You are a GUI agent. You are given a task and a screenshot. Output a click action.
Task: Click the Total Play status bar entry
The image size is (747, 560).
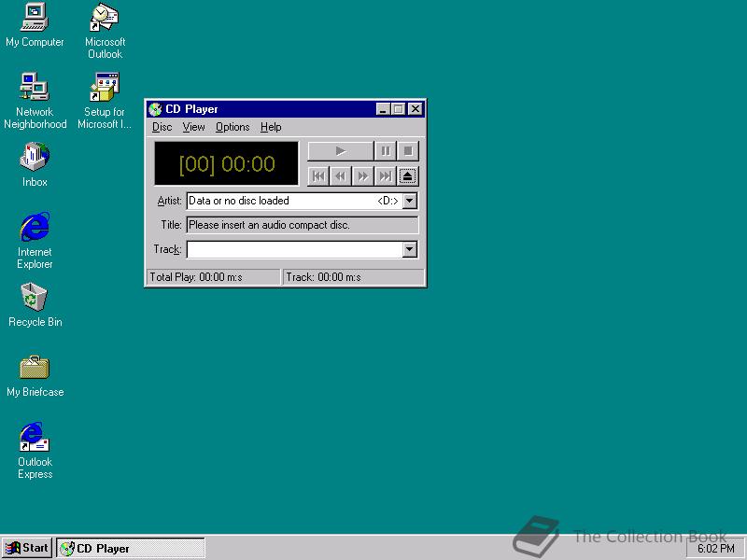214,277
